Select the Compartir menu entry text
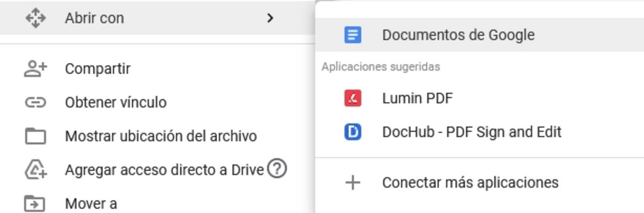This screenshot has height=213, width=644. click(98, 69)
